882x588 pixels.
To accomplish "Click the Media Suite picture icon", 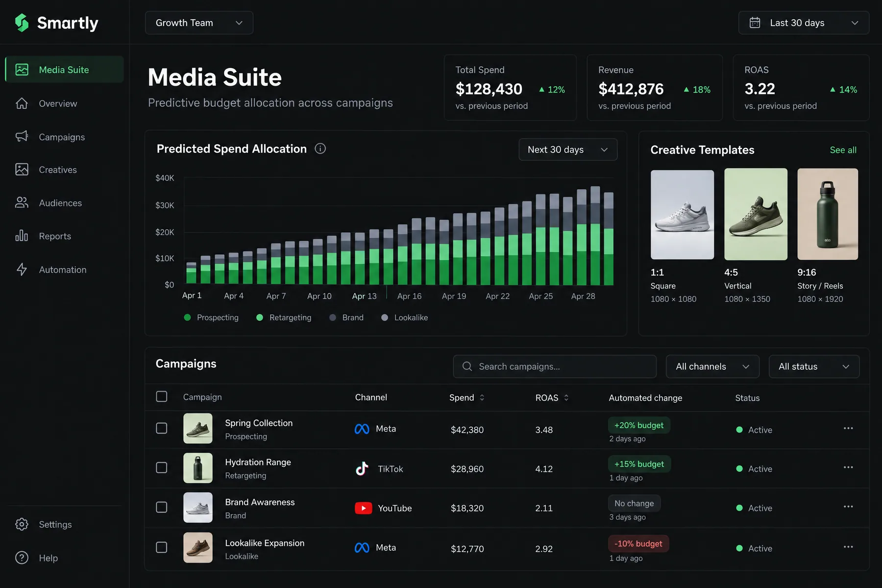I will click(22, 70).
